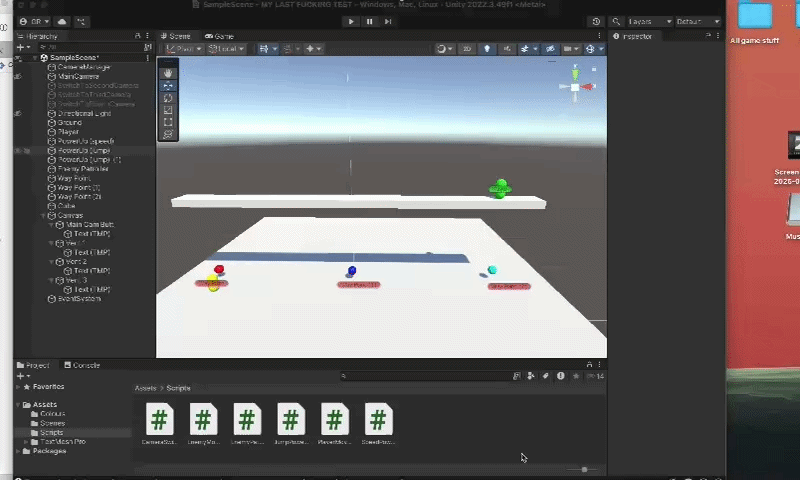Viewport: 800px width, 480px height.
Task: Open the CameraSwitch script asset
Action: (159, 424)
